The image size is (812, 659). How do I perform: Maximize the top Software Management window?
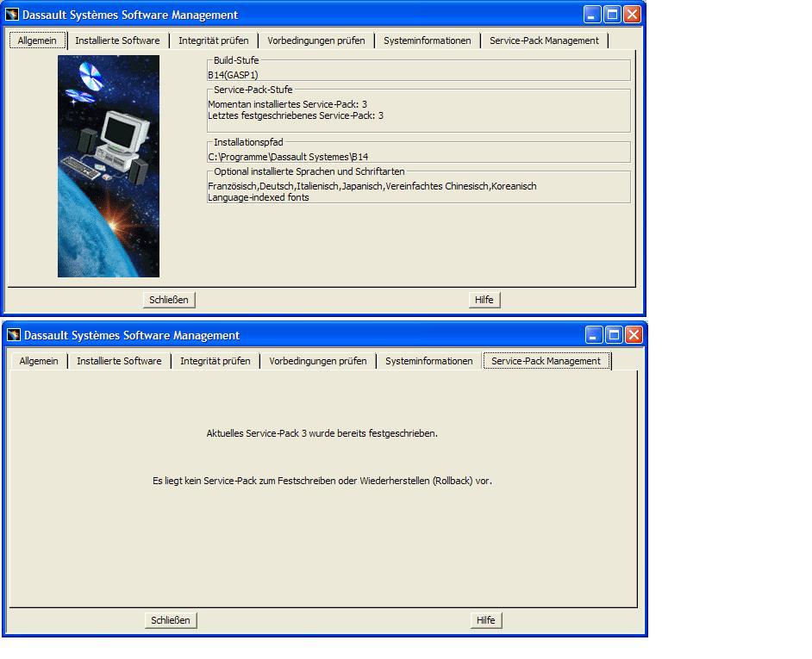[x=612, y=15]
